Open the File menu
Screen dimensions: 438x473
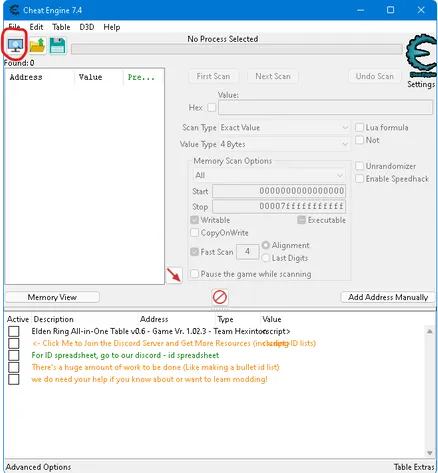[x=14, y=27]
